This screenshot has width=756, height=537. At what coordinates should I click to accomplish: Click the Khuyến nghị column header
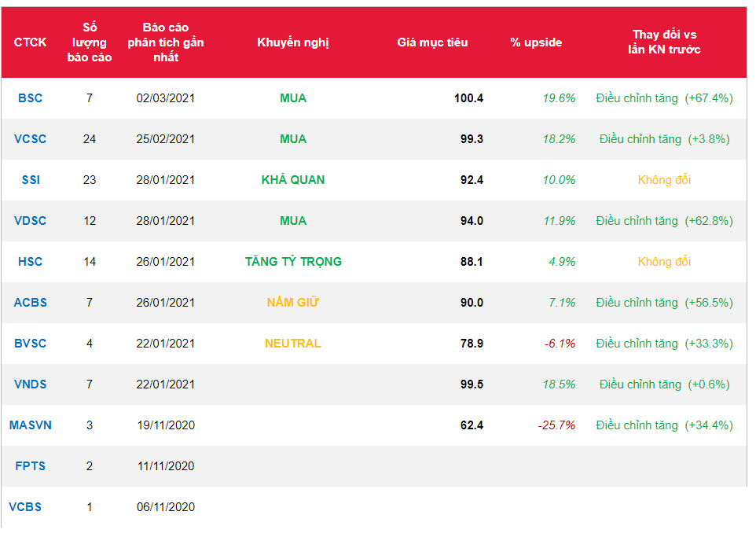292,42
